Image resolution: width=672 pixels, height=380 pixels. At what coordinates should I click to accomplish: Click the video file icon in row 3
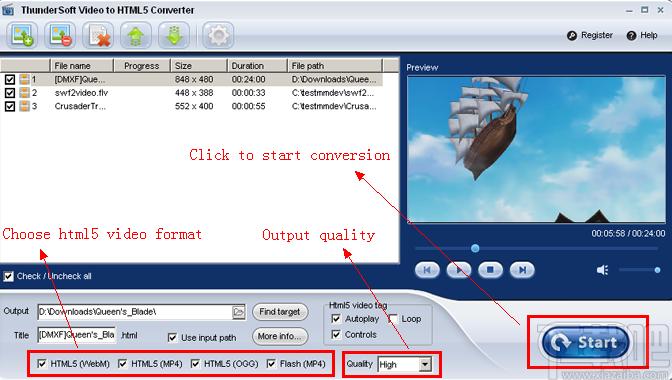(24, 106)
